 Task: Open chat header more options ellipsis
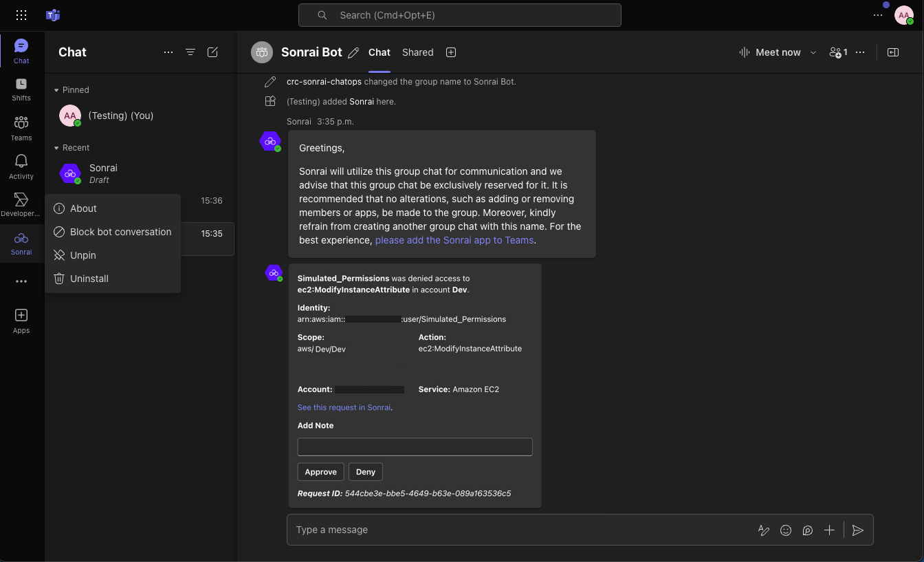[x=860, y=52]
